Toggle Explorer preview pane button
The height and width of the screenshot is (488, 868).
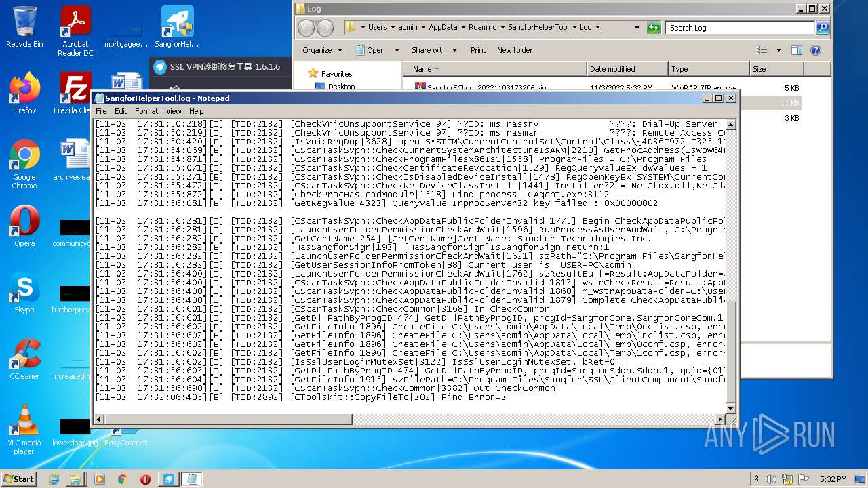[797, 50]
